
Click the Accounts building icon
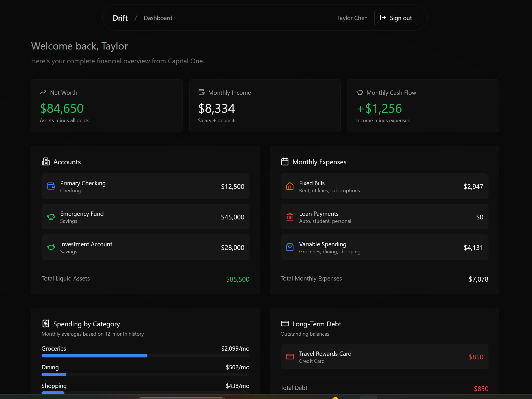pos(46,162)
